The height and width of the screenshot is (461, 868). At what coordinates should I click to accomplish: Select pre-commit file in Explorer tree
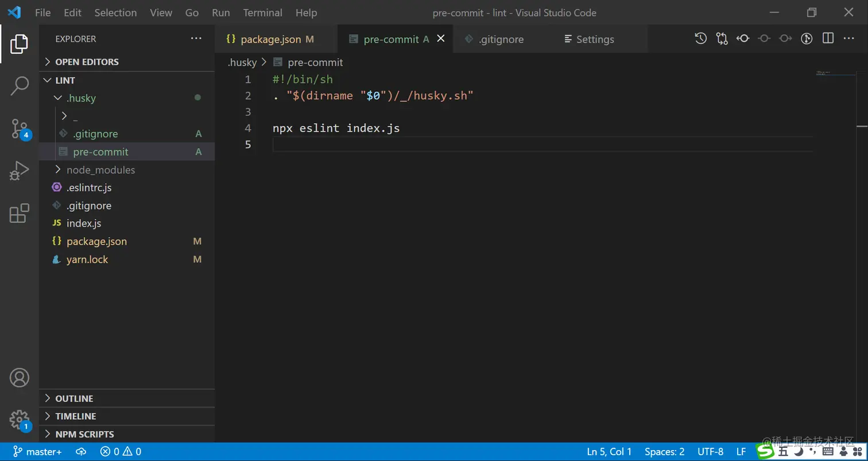click(127, 152)
